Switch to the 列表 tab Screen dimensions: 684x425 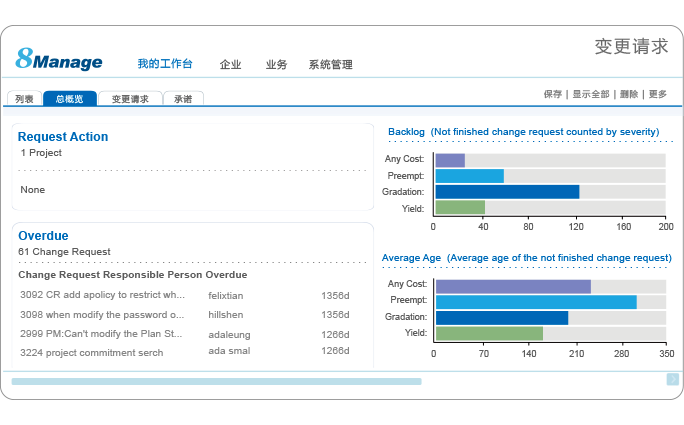pos(24,99)
